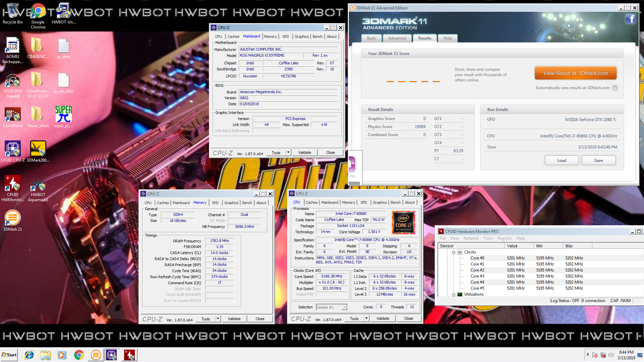The width and height of the screenshot is (644, 362).
Task: Click the Save button in Run Details
Action: click(598, 160)
